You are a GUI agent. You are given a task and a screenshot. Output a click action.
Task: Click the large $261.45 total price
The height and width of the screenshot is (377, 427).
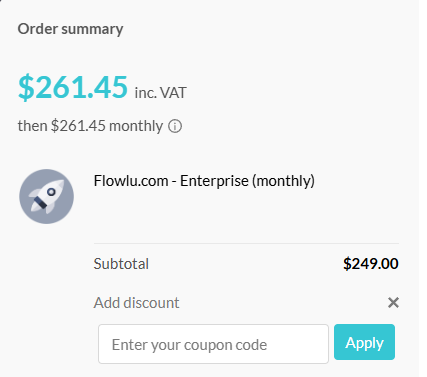coord(73,87)
